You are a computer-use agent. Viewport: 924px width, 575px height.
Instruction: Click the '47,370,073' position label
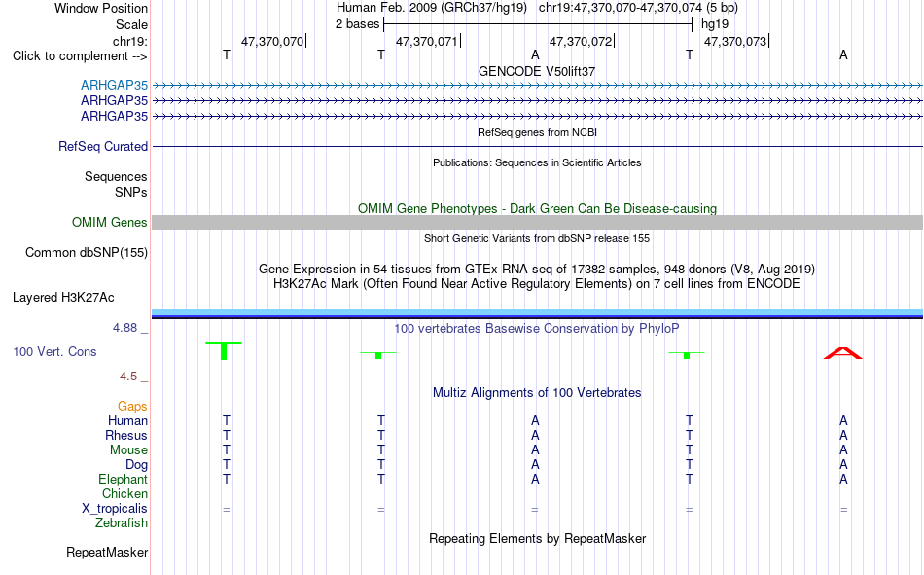click(735, 41)
